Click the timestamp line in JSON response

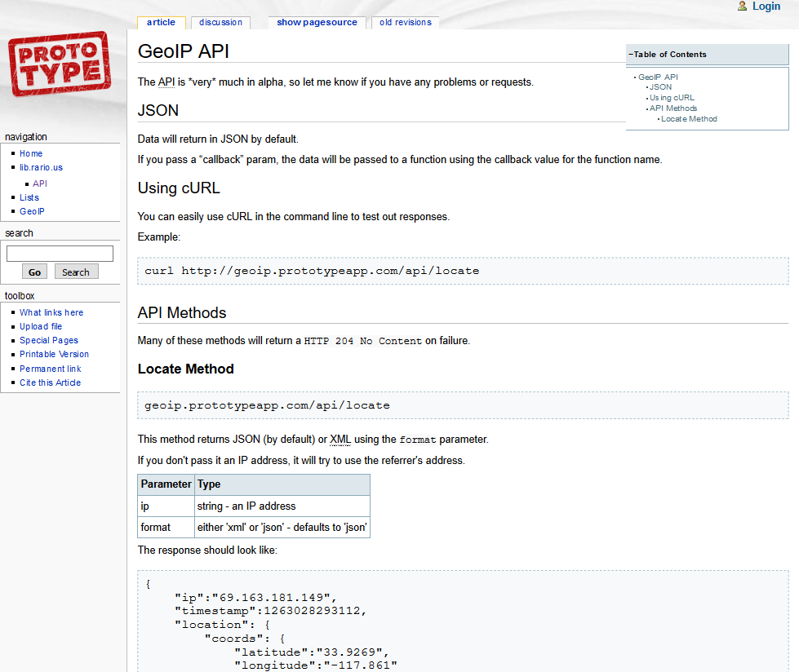tap(270, 611)
